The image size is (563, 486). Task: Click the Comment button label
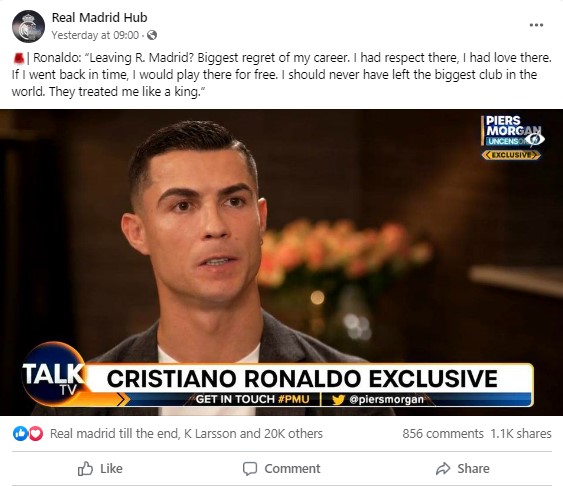point(292,468)
